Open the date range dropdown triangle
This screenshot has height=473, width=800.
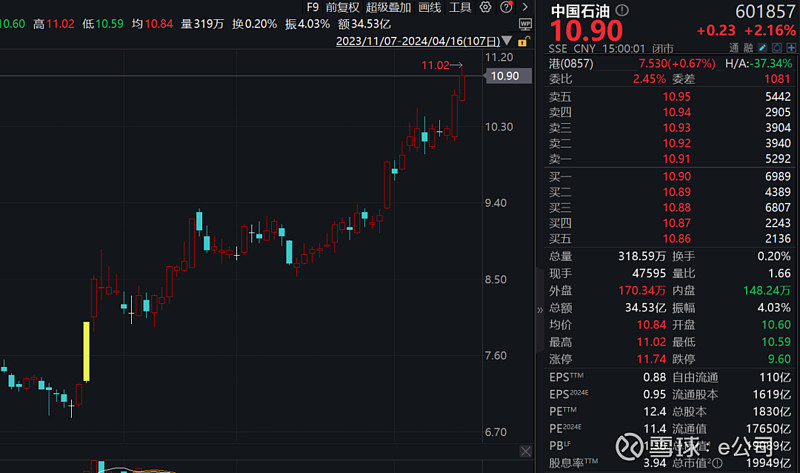[506, 40]
